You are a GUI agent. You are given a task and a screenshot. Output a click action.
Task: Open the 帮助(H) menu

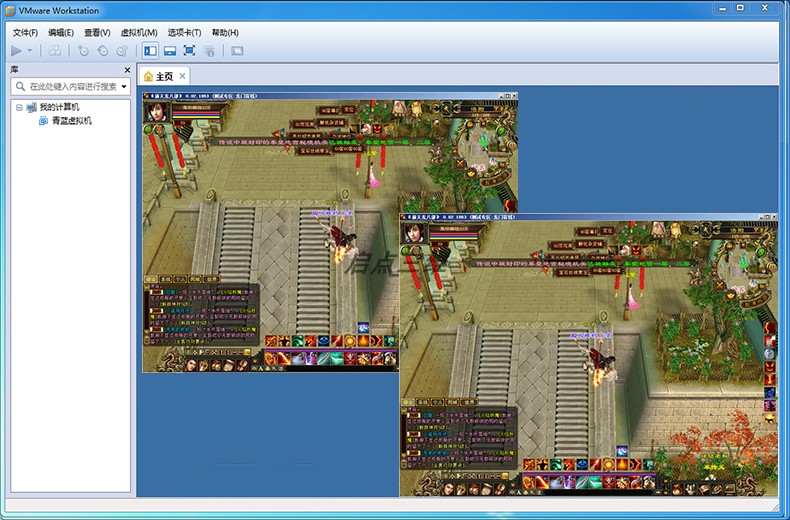tap(225, 33)
